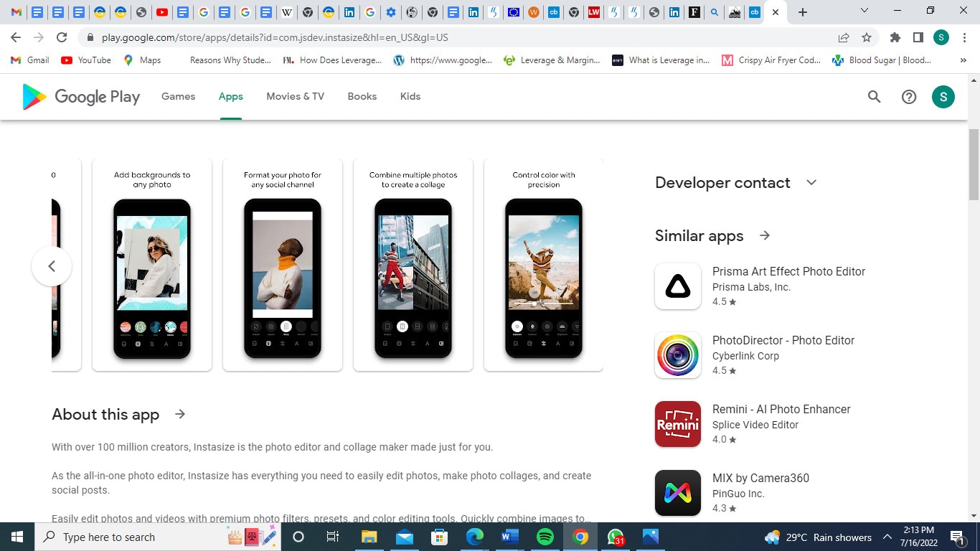Open the Crispy Air Fryer Cod bookmark
The width and height of the screenshot is (980, 551).
(771, 60)
